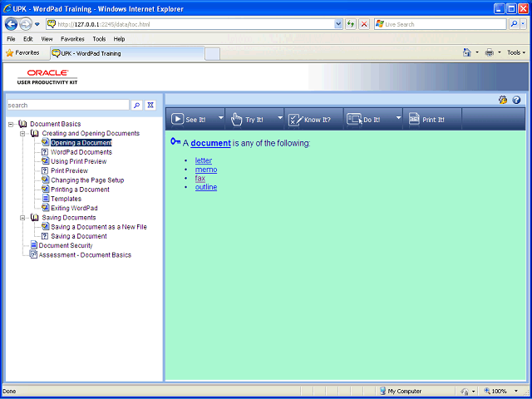Select Saving a Document as a New File
This screenshot has width=532, height=399.
click(x=99, y=227)
